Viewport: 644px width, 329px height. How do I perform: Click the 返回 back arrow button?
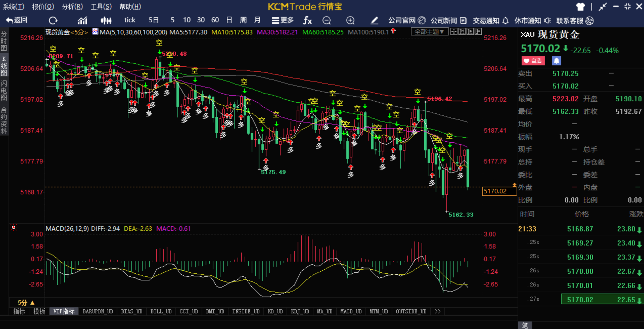pyautogui.click(x=17, y=20)
